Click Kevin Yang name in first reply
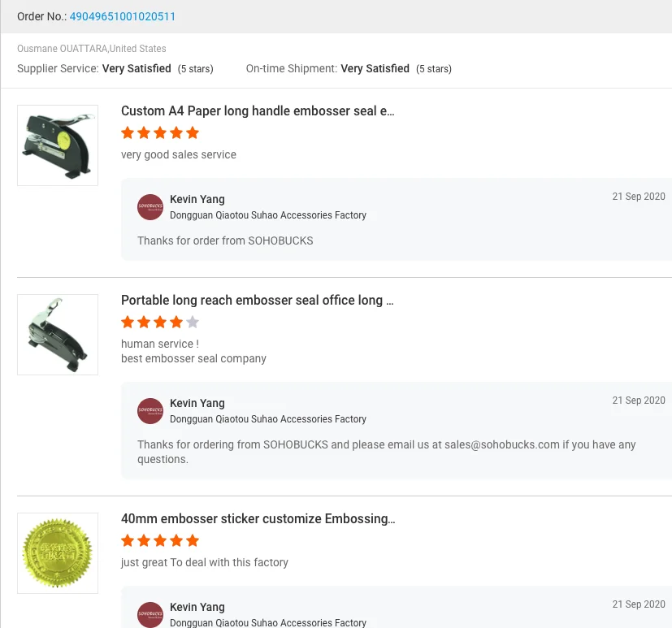 pyautogui.click(x=197, y=200)
